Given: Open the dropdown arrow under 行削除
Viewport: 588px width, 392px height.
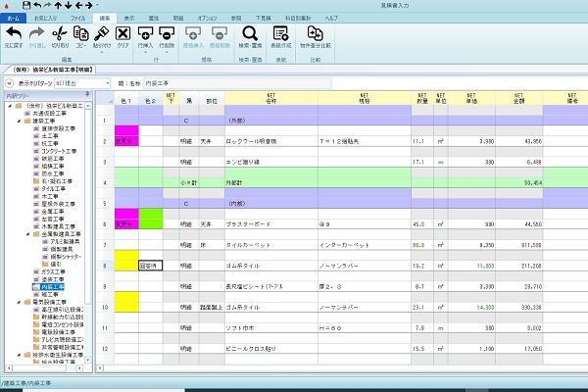Looking at the screenshot, I should (x=167, y=52).
